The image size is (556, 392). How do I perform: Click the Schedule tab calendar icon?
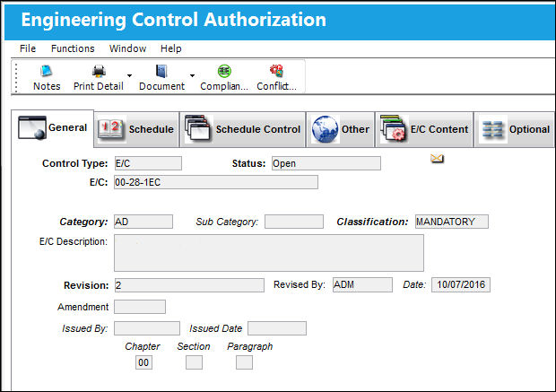(x=111, y=129)
